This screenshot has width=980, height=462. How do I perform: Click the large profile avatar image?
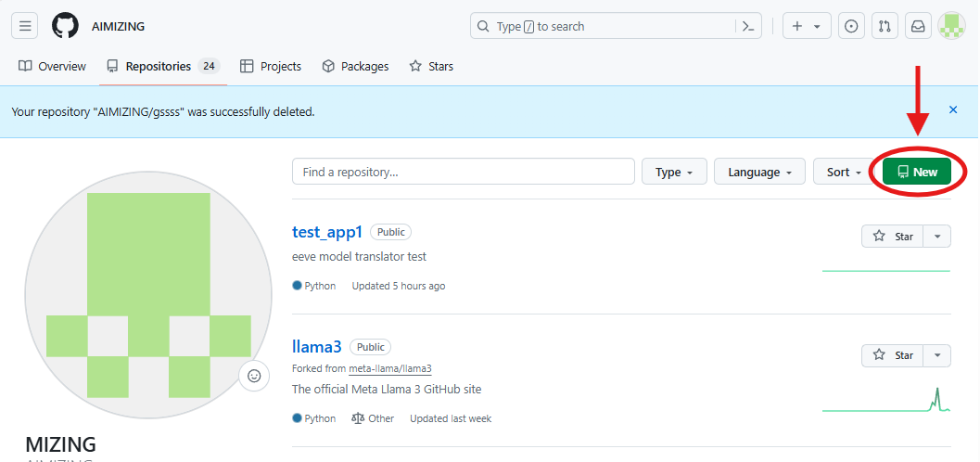pos(148,295)
